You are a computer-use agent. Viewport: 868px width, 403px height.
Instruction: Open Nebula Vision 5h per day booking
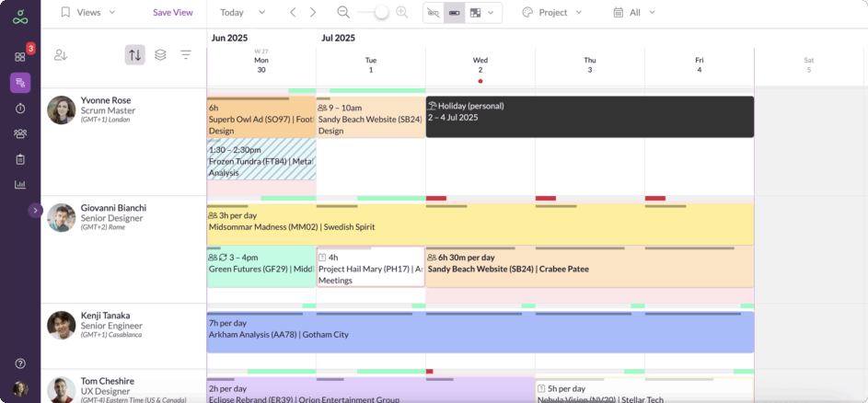point(645,390)
